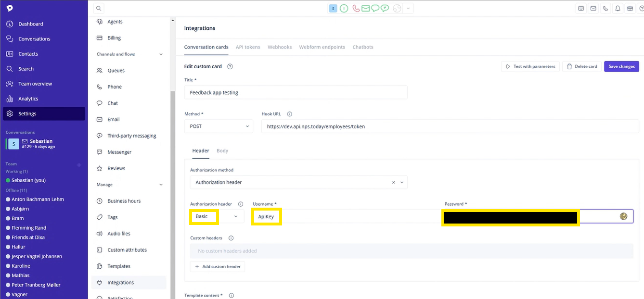
Task: Click the info icon beside Hook URL
Action: [289, 114]
